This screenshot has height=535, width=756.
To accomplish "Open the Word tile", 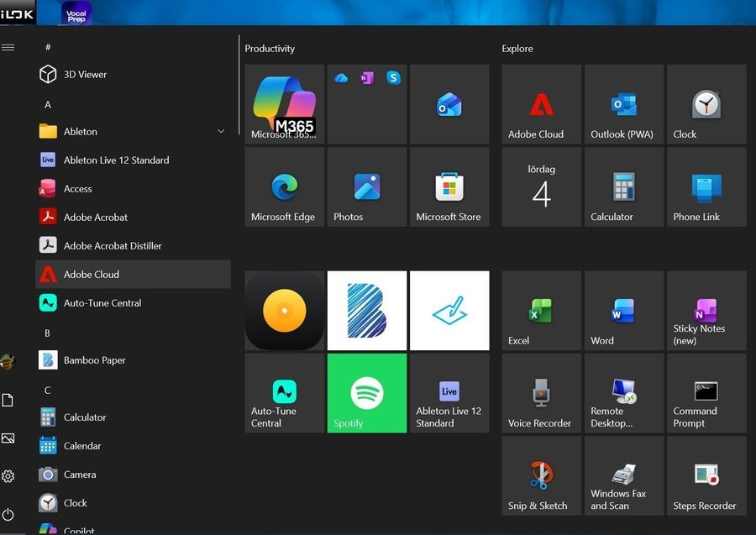I will 624,311.
